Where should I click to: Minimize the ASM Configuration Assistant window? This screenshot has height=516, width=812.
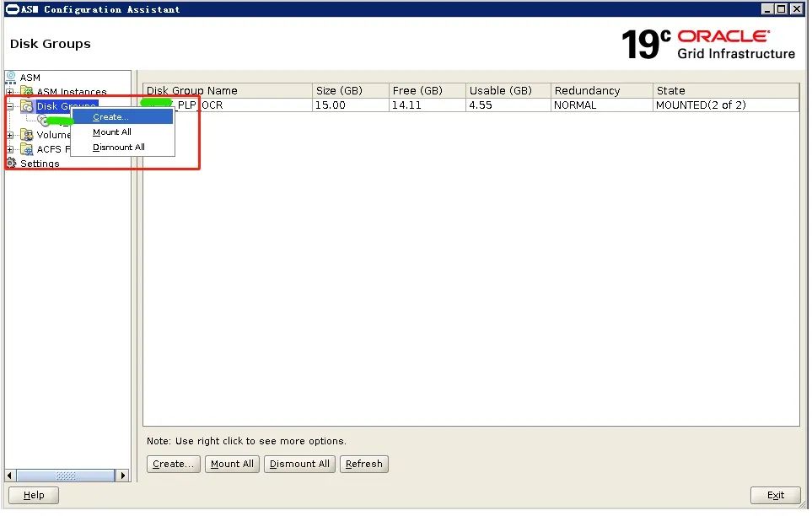(x=767, y=8)
